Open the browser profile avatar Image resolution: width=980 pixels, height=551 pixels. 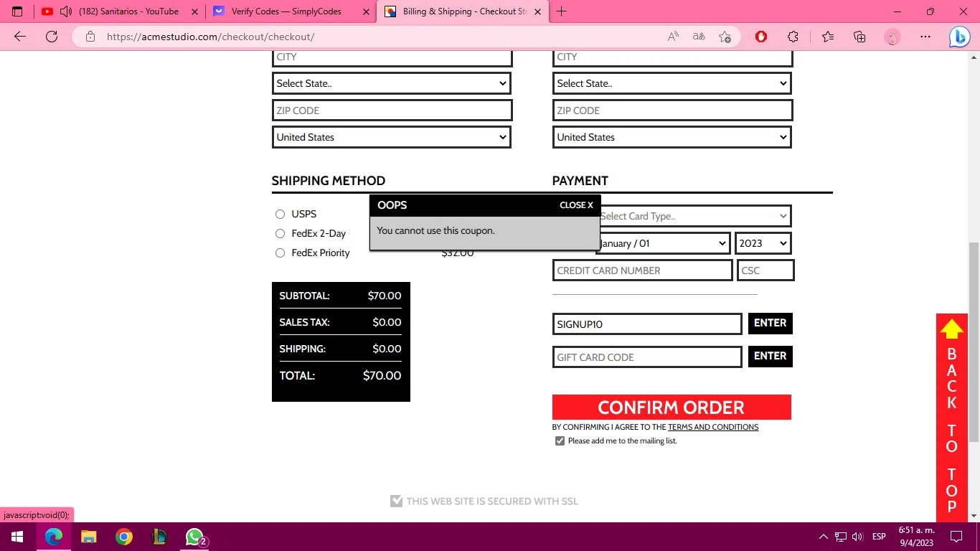tap(892, 37)
